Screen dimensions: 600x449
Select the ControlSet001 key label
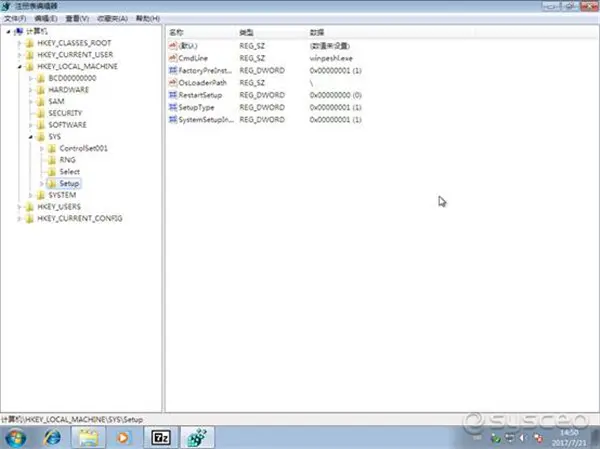coord(83,149)
